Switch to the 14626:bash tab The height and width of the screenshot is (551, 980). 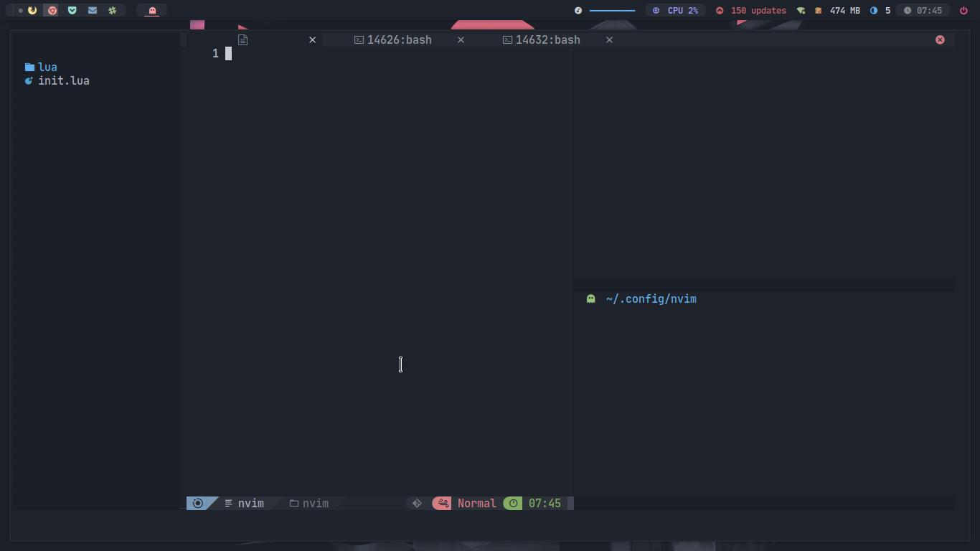tap(392, 39)
